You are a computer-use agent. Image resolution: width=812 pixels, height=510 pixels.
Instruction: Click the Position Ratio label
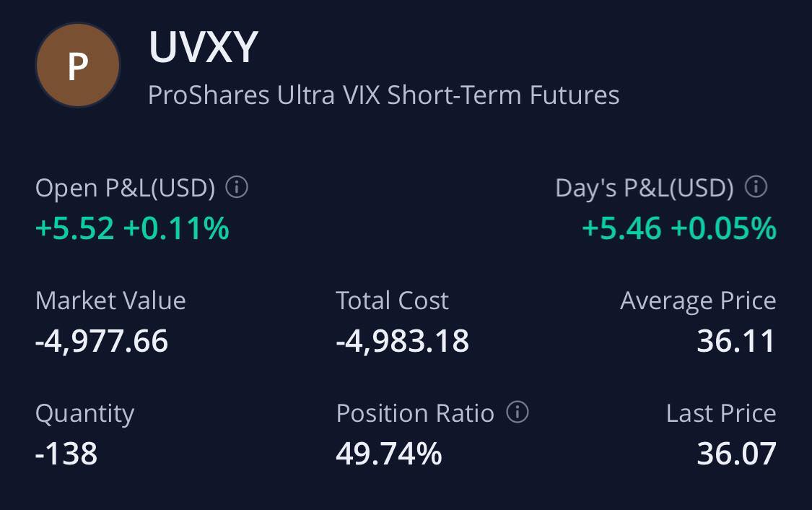(x=415, y=413)
